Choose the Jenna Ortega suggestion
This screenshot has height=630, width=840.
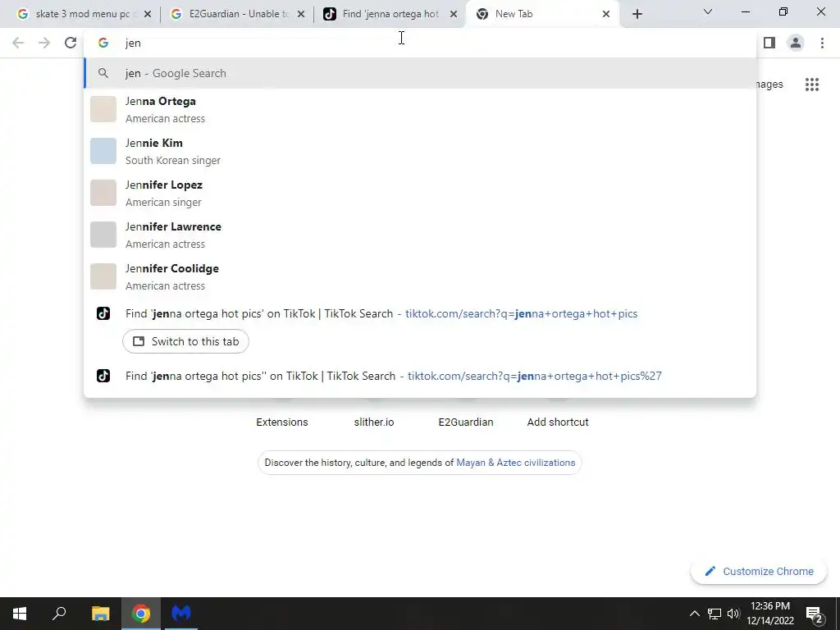419,109
